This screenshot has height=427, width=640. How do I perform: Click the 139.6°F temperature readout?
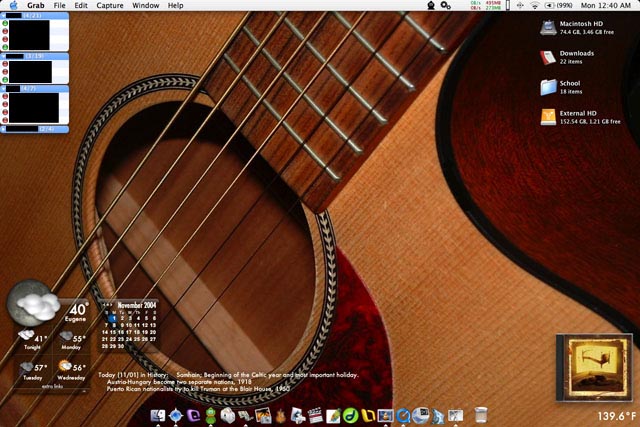[x=616, y=416]
